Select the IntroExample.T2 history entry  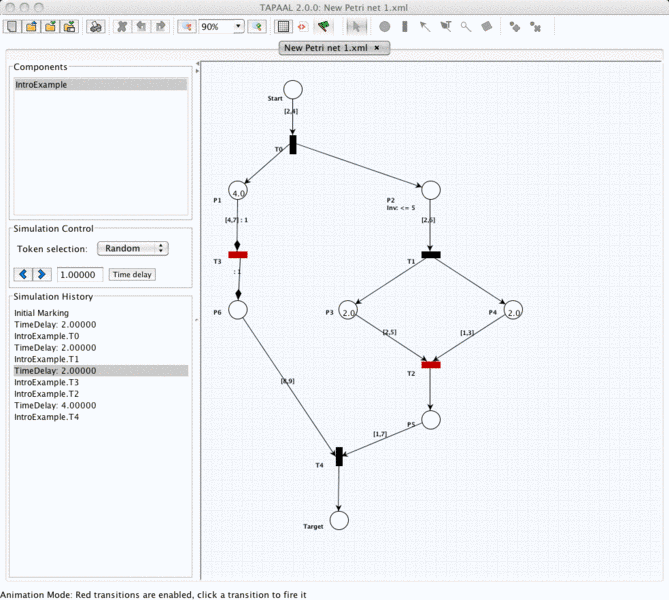pos(101,393)
